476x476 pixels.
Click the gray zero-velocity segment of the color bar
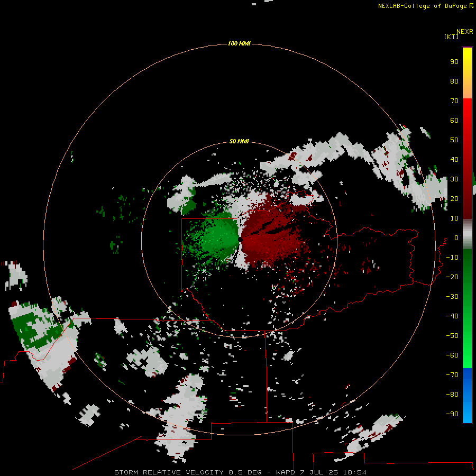point(467,234)
